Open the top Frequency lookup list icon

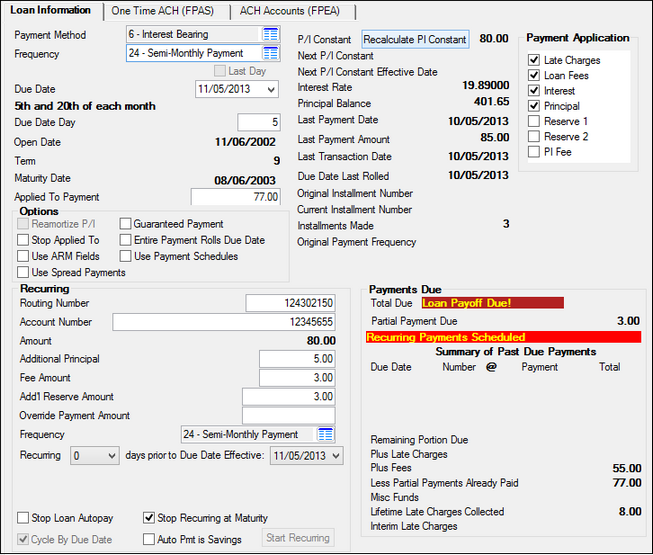271,54
